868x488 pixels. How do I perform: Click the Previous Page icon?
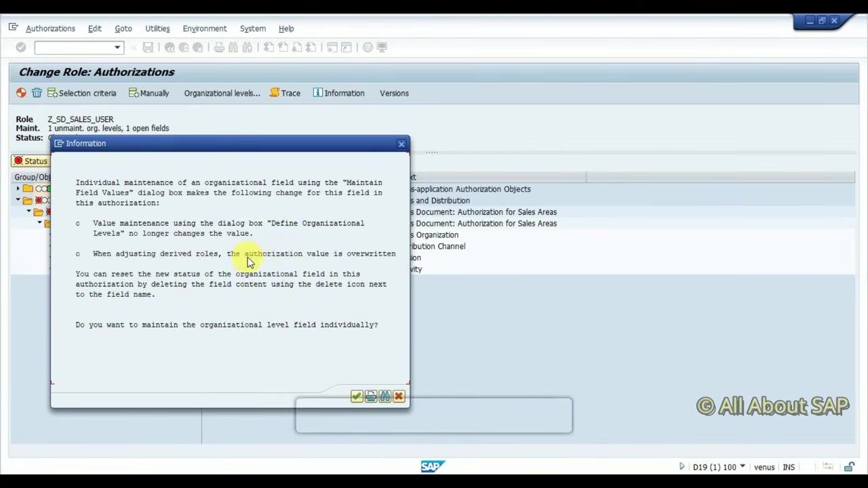click(283, 47)
